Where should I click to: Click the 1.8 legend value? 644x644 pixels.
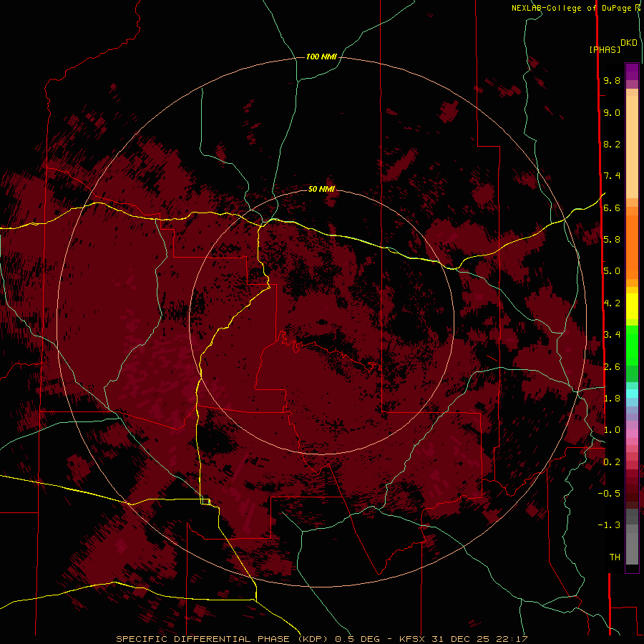tap(612, 399)
